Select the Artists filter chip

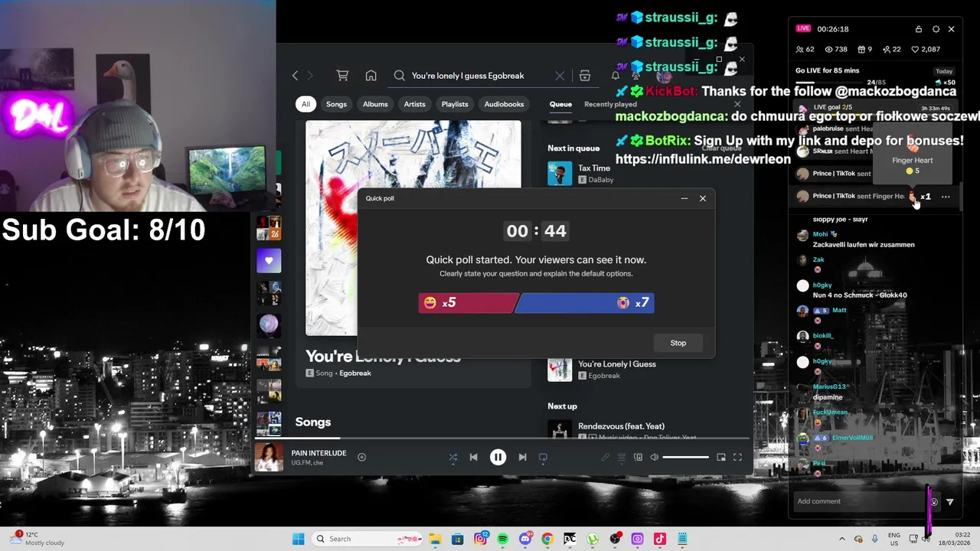[x=414, y=104]
